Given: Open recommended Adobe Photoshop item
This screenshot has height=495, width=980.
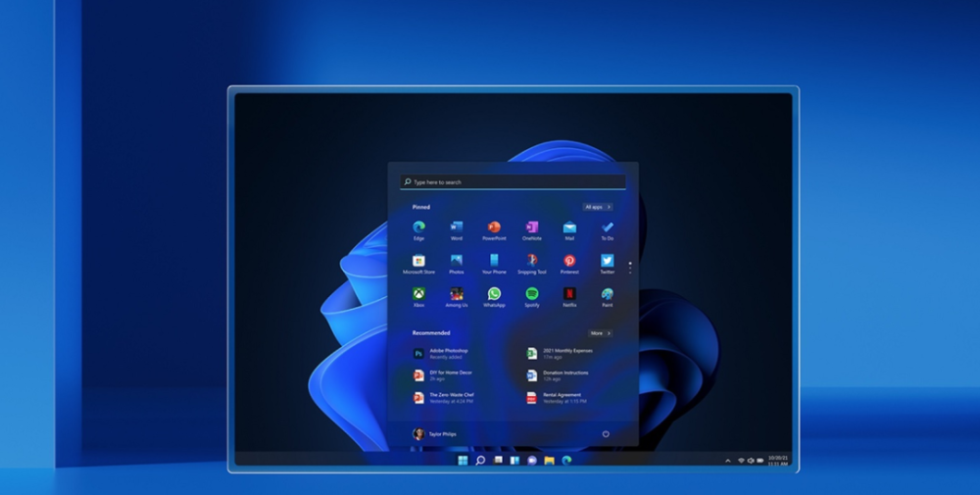Looking at the screenshot, I should click(441, 354).
